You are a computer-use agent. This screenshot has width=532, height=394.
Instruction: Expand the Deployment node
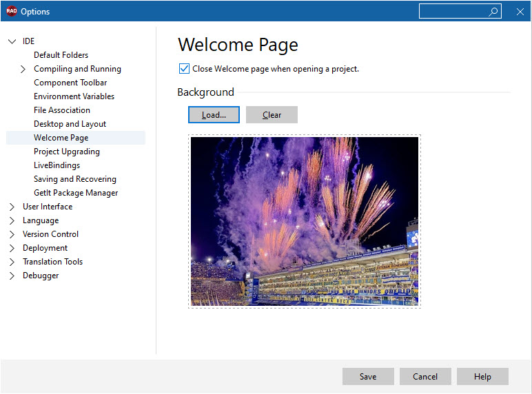pos(12,248)
